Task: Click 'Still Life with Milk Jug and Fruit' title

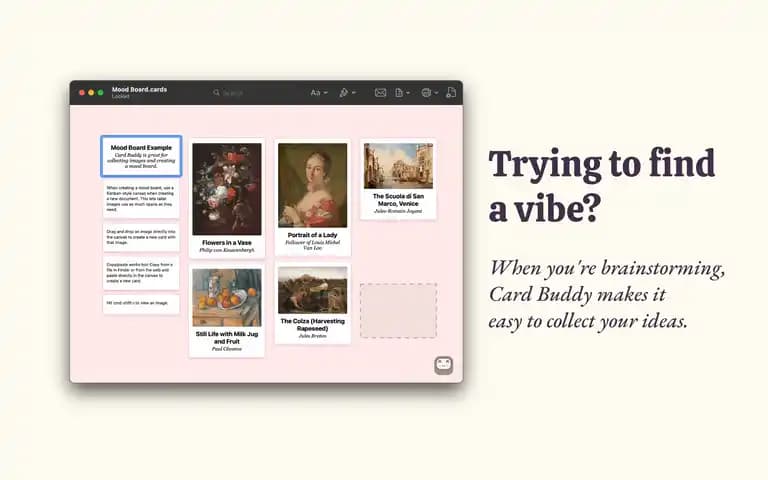Action: tap(227, 338)
